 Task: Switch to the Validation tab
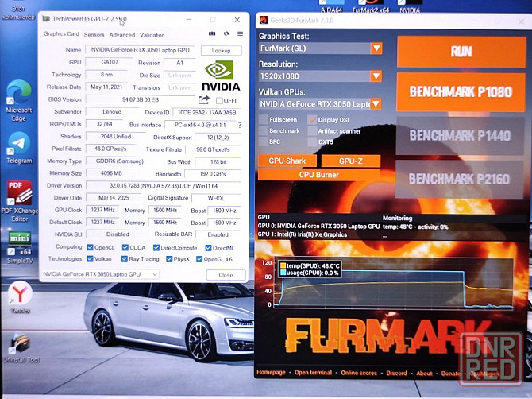tap(152, 35)
